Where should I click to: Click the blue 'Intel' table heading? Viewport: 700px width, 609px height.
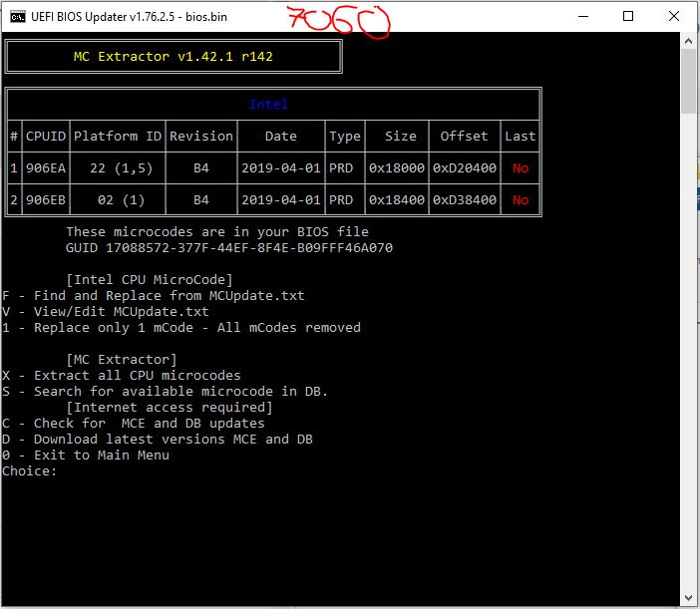[268, 105]
